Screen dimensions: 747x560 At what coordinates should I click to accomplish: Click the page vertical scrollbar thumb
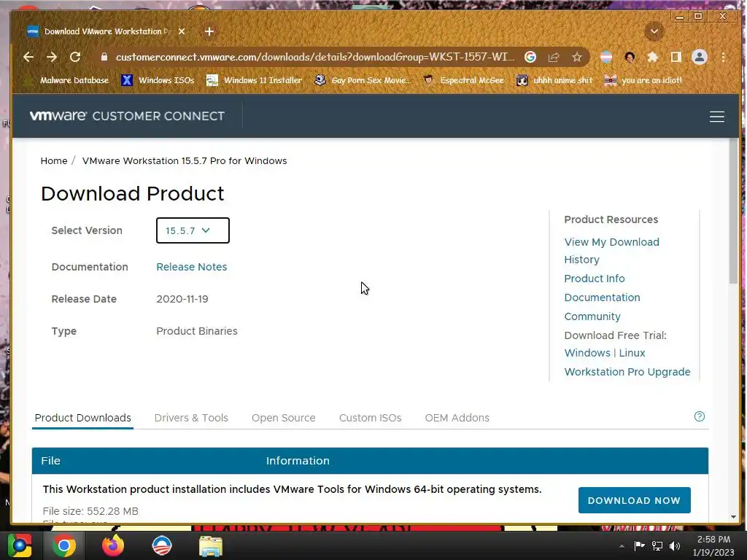(732, 211)
